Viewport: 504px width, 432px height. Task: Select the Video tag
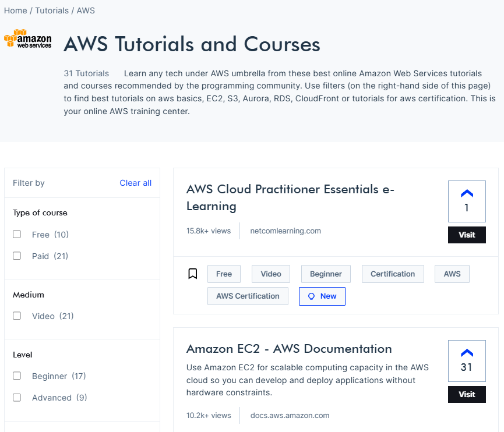pos(270,274)
